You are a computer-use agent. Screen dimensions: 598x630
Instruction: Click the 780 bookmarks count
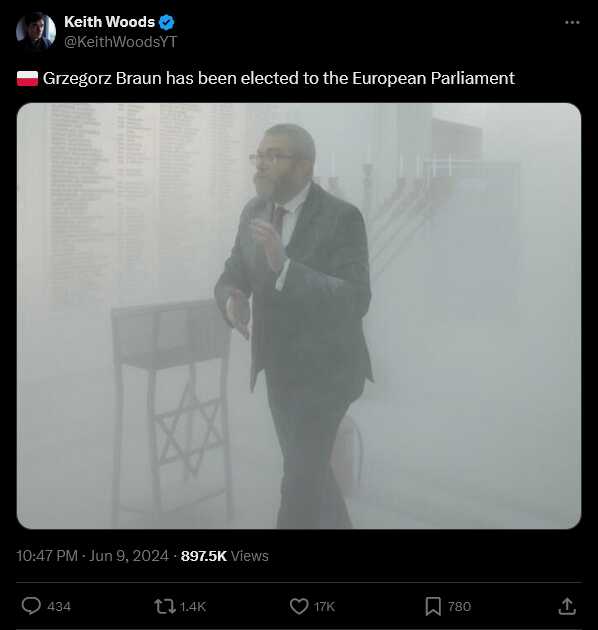(x=459, y=606)
